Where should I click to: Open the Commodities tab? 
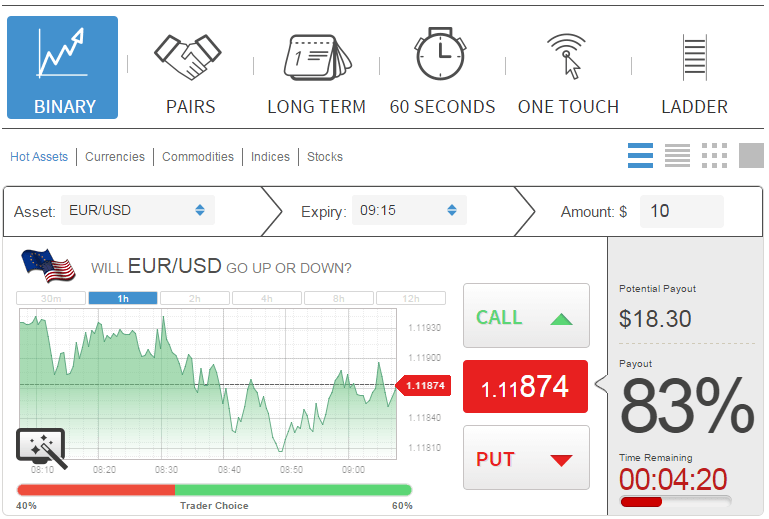(198, 156)
